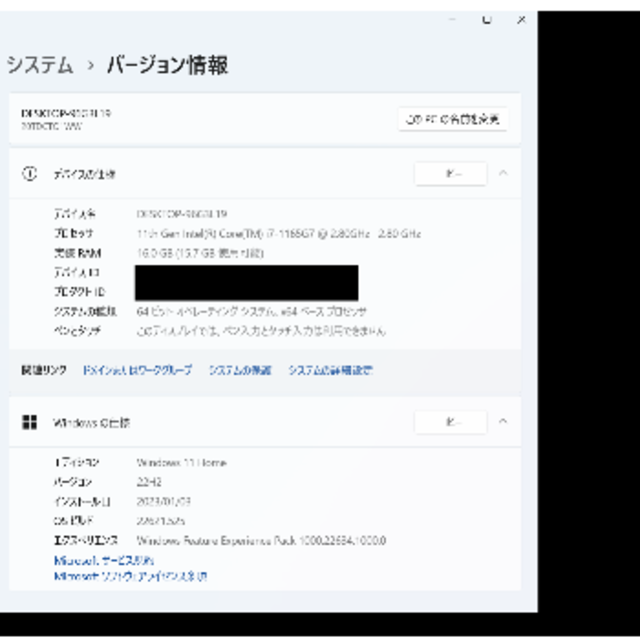
Task: Close the settings window
Action: (x=521, y=19)
